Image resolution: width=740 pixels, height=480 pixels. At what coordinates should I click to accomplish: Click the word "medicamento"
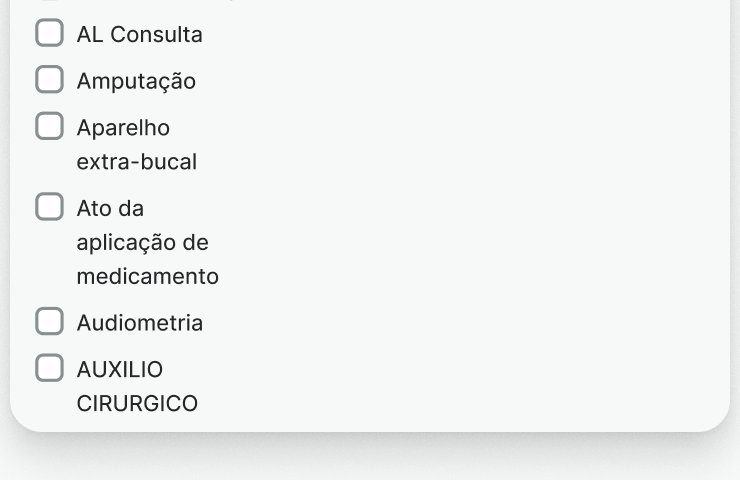[147, 276]
